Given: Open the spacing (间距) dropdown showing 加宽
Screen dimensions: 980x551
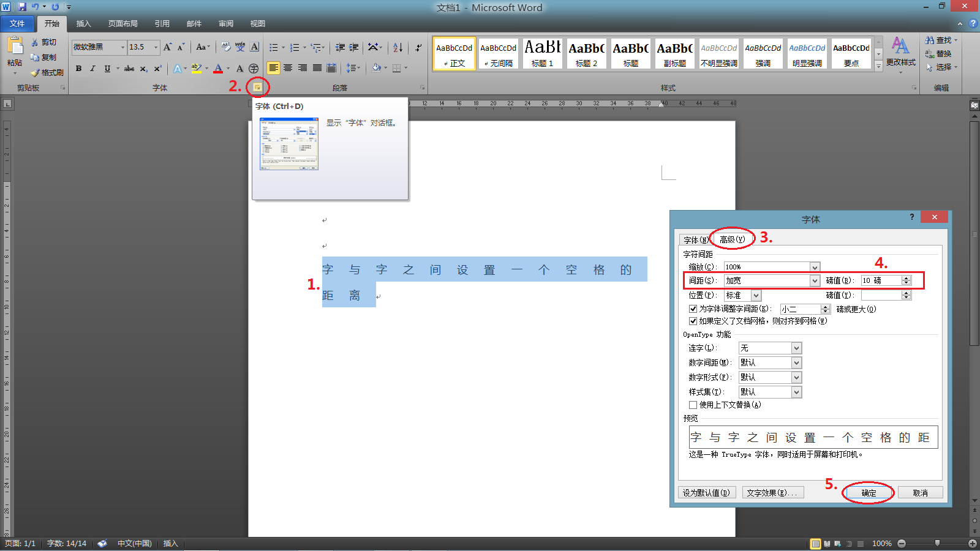Looking at the screenshot, I should 815,280.
